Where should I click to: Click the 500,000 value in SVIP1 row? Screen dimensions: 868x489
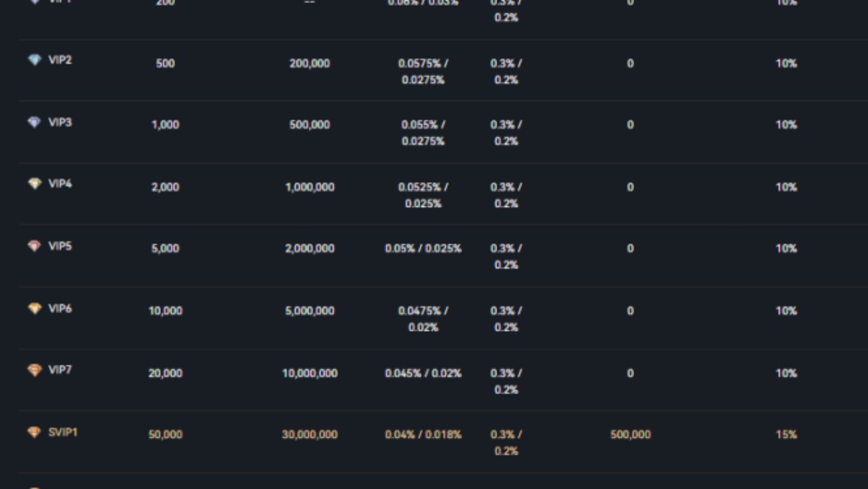pos(630,435)
